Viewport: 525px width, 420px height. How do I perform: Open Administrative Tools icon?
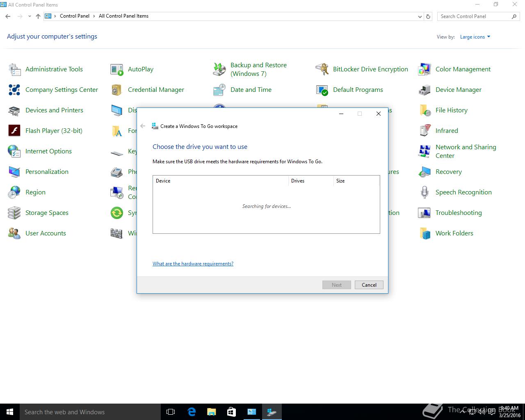pos(15,69)
